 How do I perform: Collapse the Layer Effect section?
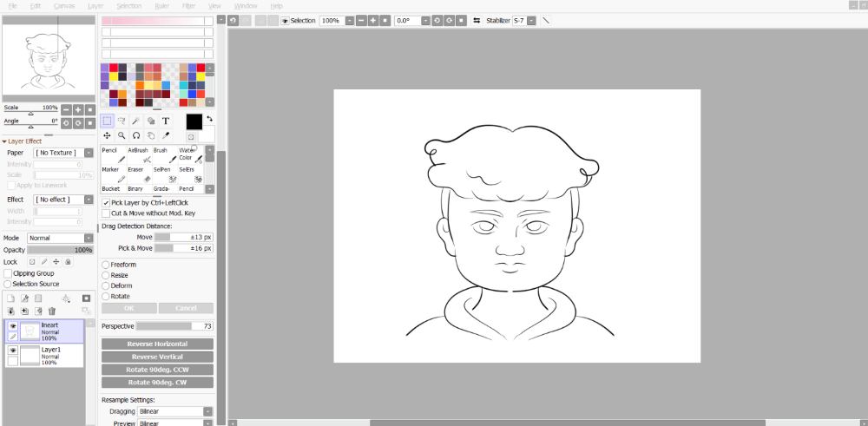[4, 141]
